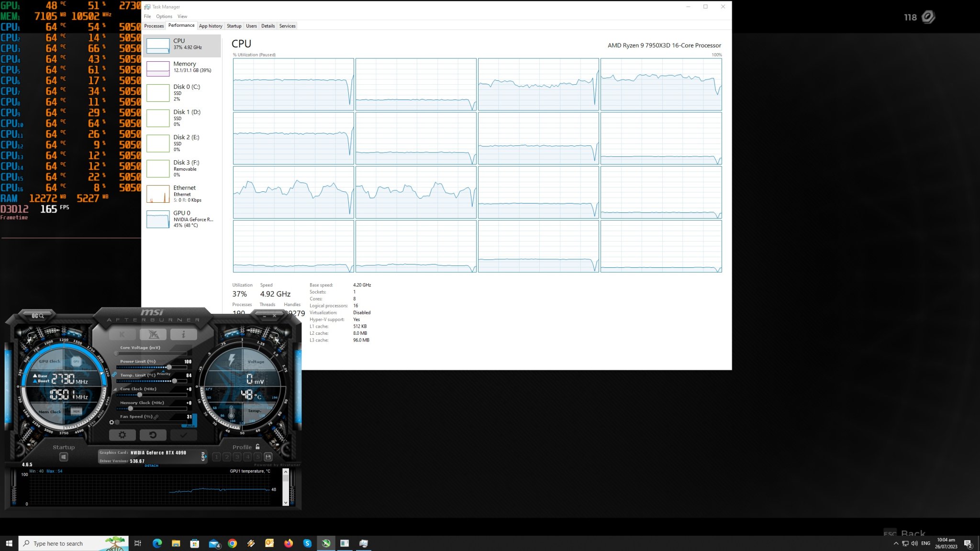Click the Kombustor 'K' button
This screenshot has width=980, height=551.
(x=122, y=334)
